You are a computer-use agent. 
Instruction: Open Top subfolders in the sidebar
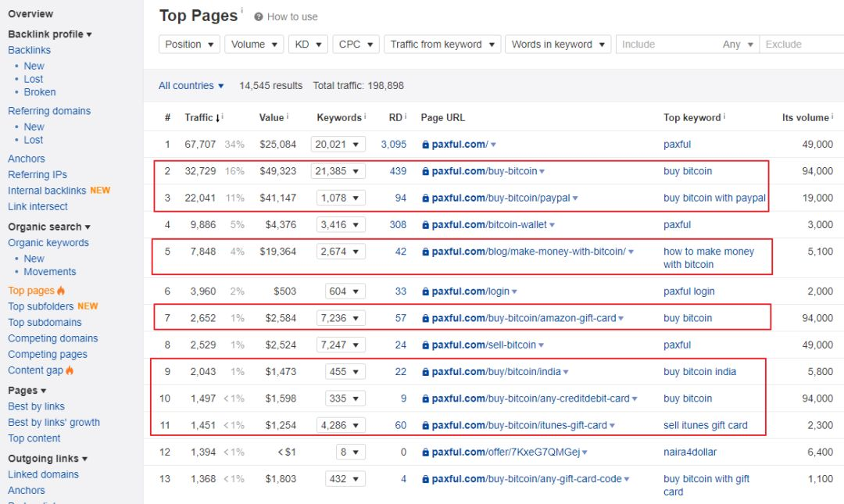[39, 306]
